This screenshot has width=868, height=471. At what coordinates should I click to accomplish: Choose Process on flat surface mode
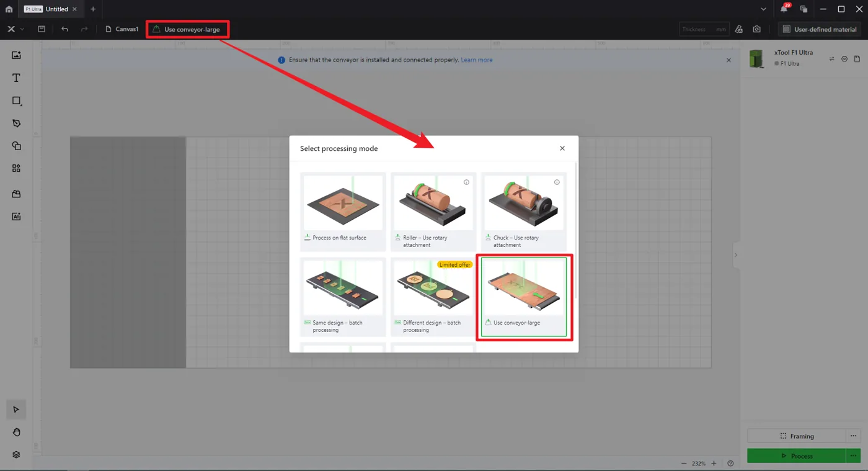pyautogui.click(x=343, y=212)
